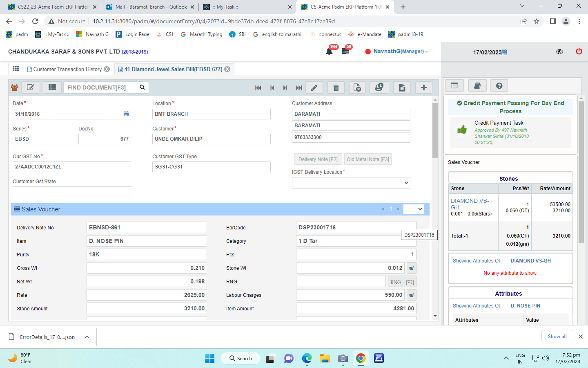This screenshot has height=368, width=588.
Task: Click the taskbar Search box
Action: coord(241,359)
